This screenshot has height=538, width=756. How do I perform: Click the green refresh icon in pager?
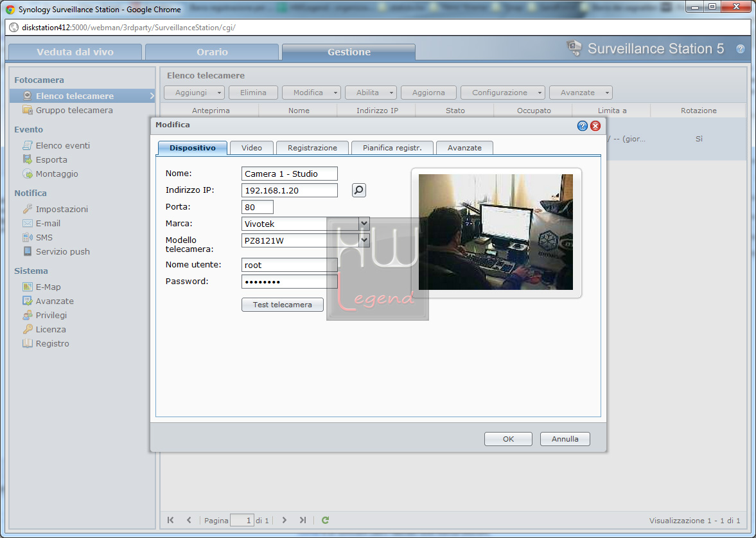[x=326, y=520]
